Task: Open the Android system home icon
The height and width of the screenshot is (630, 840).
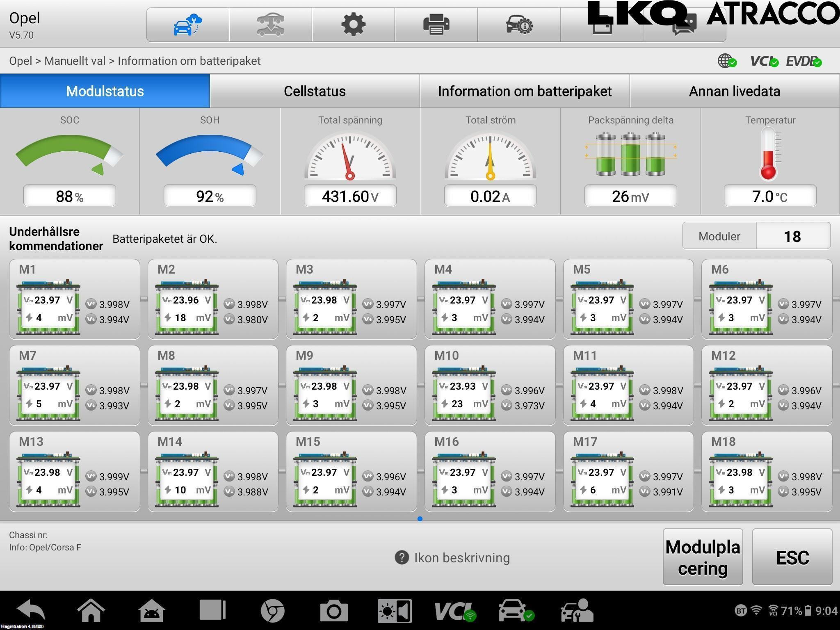Action: click(x=152, y=611)
